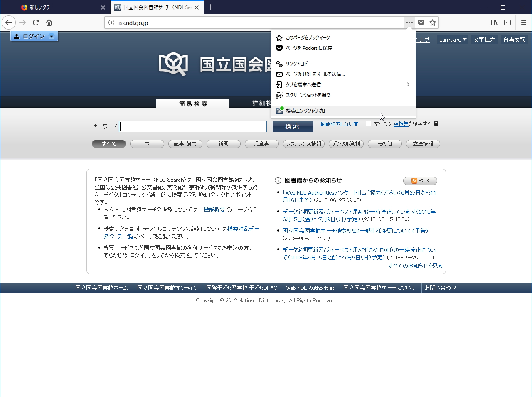Click the 検索 search button
532x397 pixels.
click(293, 126)
